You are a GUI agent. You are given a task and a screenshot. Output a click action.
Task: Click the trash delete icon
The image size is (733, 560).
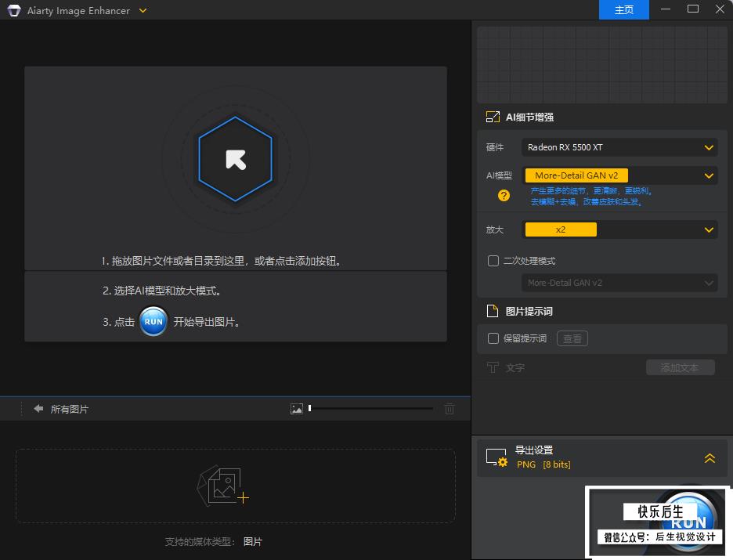(450, 409)
